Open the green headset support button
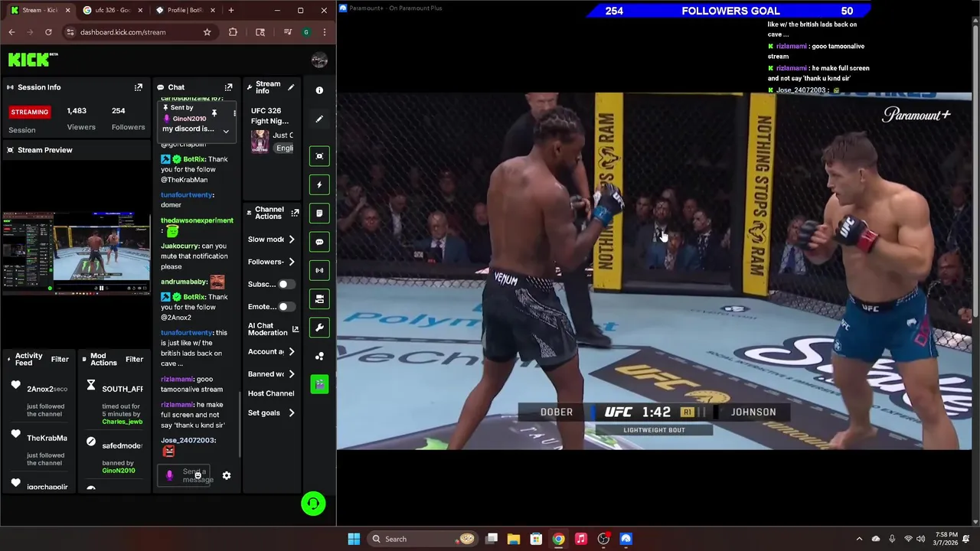Screen dimensions: 980x551 (x=313, y=504)
